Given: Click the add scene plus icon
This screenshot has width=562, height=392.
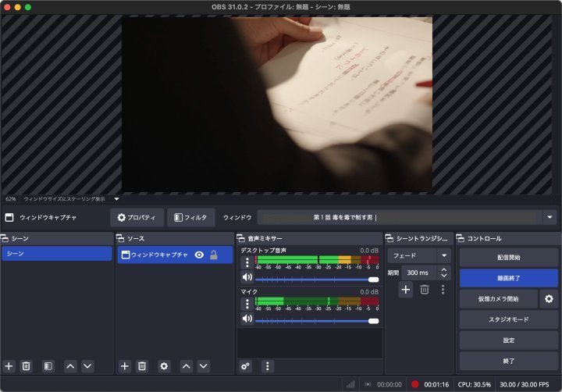Looking at the screenshot, I should [x=9, y=365].
